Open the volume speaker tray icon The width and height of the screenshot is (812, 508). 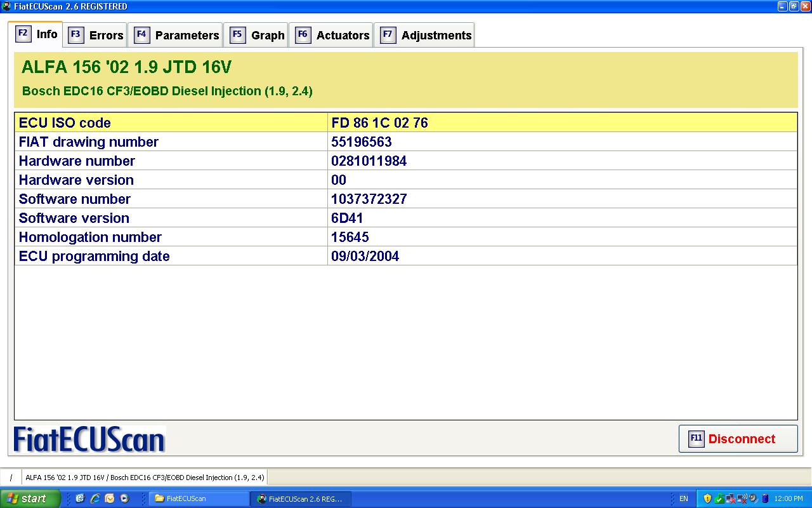tap(753, 498)
